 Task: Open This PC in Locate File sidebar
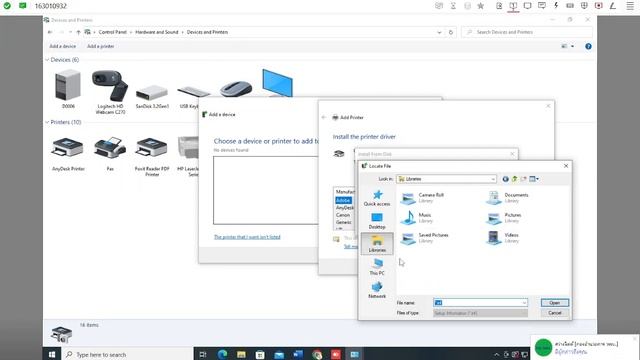tap(377, 267)
